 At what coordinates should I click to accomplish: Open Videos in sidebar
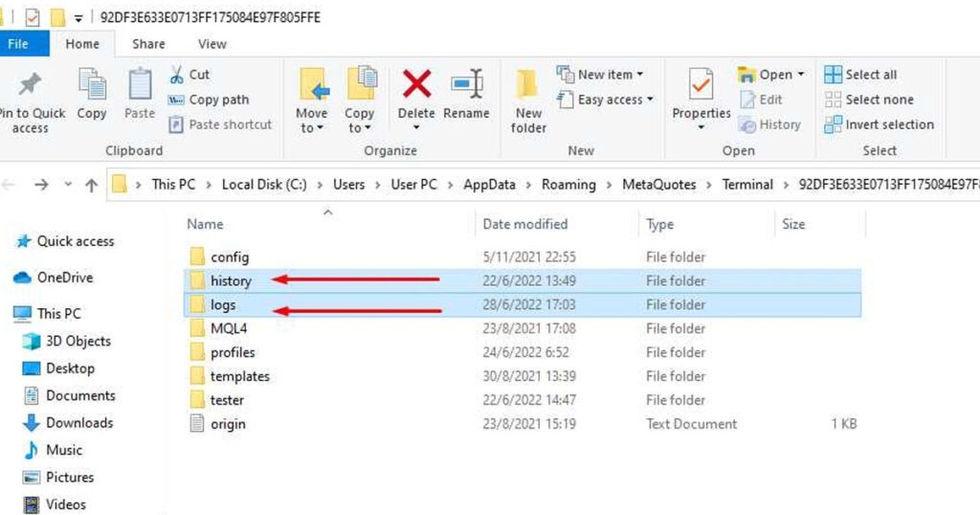click(54, 504)
